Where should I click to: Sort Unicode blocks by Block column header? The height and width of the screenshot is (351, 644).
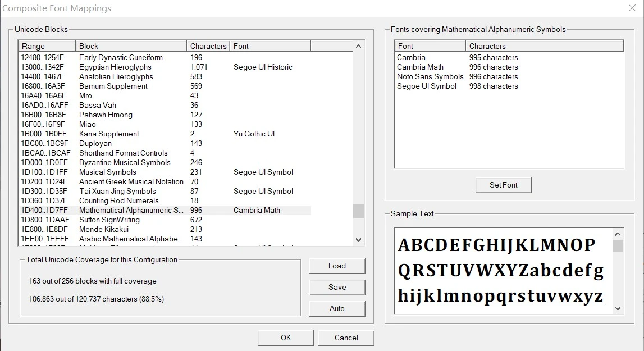(x=131, y=46)
